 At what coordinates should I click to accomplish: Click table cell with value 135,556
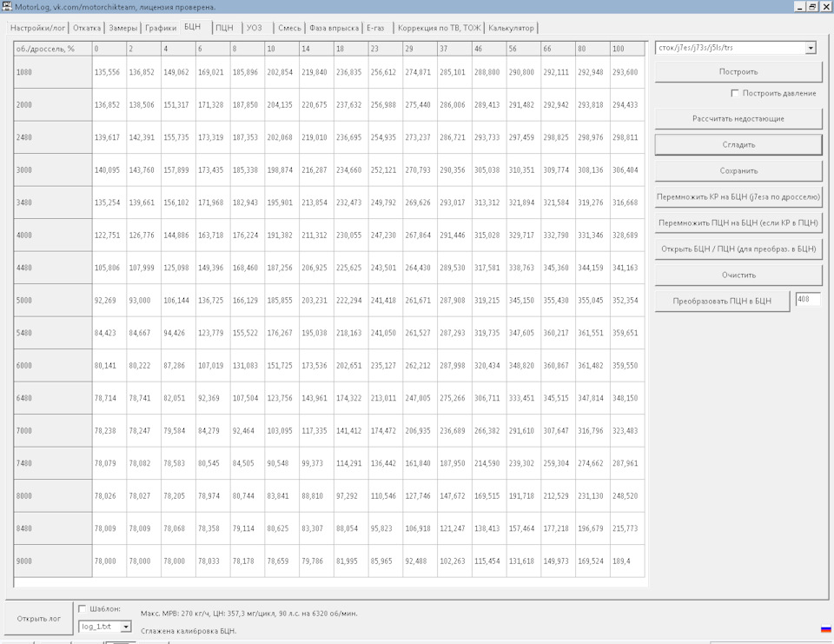click(x=109, y=72)
